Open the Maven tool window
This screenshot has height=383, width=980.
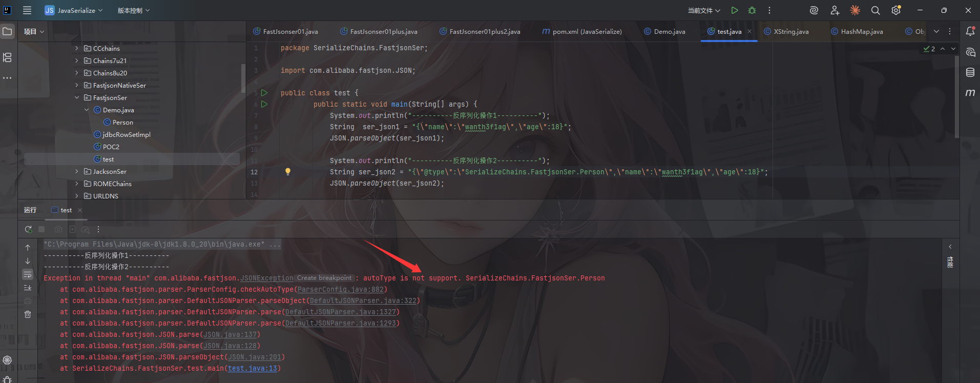pos(970,93)
